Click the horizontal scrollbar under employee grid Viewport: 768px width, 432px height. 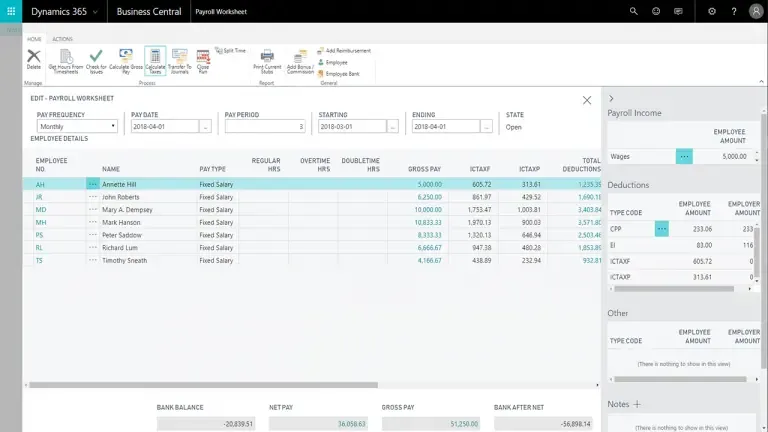point(200,385)
